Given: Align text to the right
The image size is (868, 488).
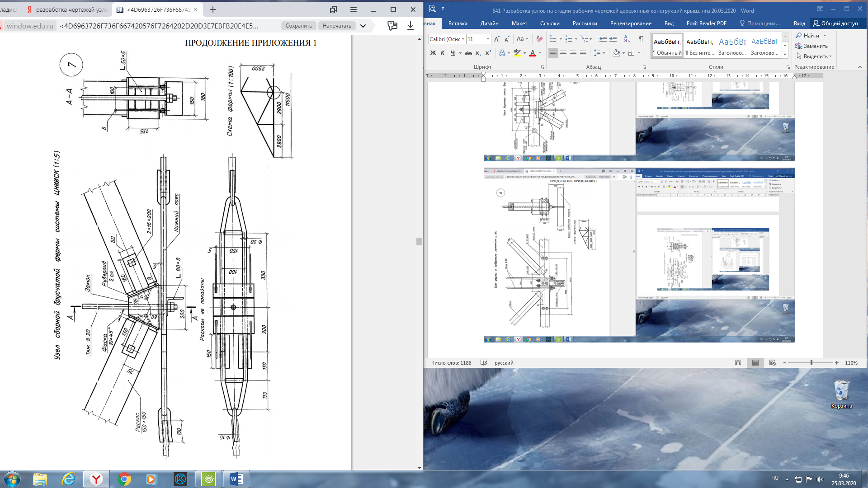Looking at the screenshot, I should click(573, 53).
